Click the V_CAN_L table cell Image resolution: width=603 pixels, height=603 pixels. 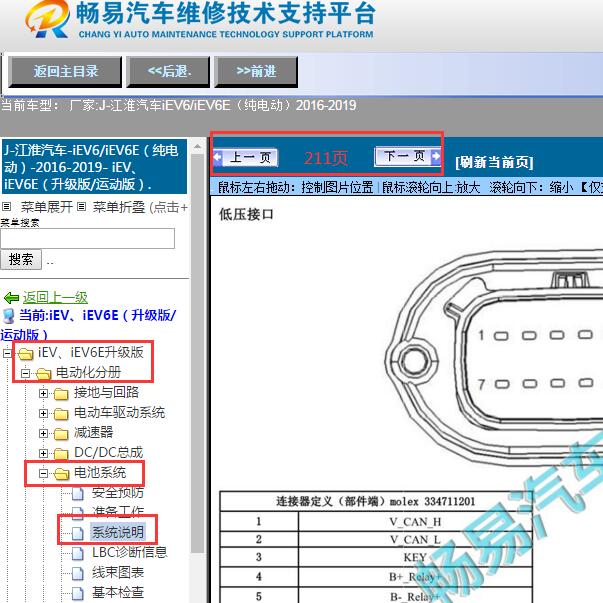coord(415,540)
